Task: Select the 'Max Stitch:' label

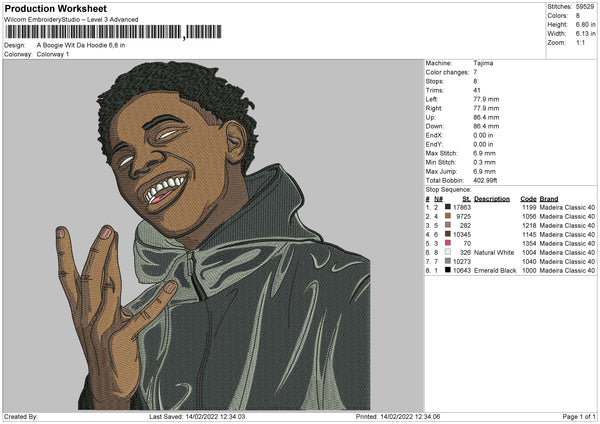Action: pos(441,153)
